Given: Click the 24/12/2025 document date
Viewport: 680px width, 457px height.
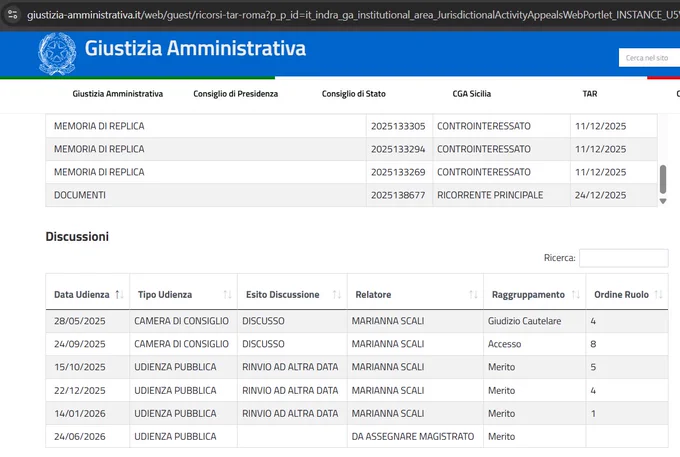Looking at the screenshot, I should (x=601, y=195).
